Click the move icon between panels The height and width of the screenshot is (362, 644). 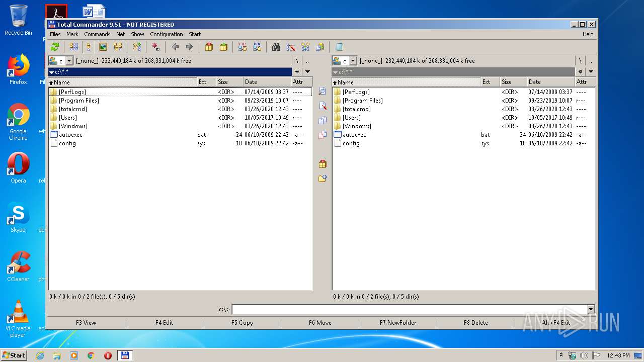pos(323,135)
